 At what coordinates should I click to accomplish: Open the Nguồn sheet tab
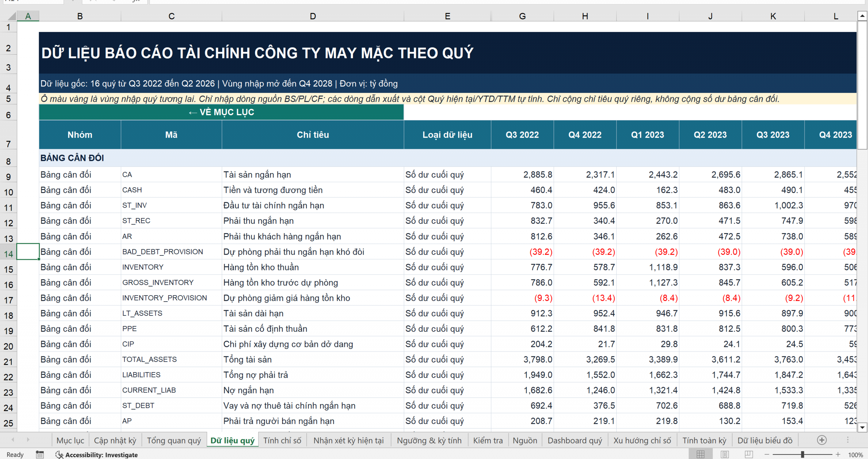pyautogui.click(x=525, y=440)
